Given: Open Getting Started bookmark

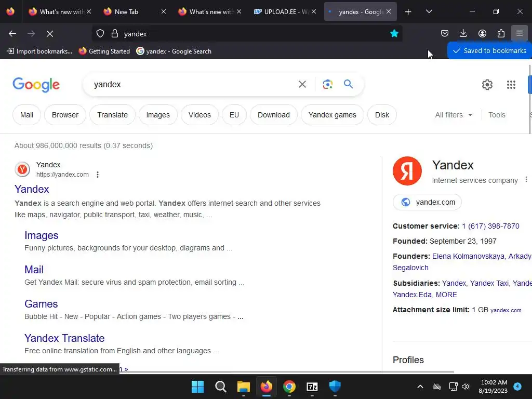Looking at the screenshot, I should click(x=104, y=51).
